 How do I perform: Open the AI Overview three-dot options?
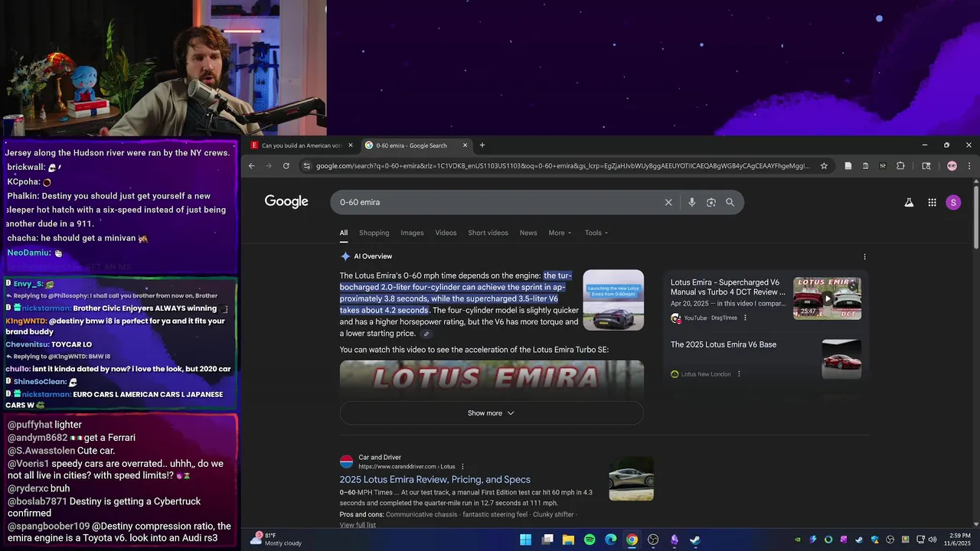click(x=864, y=256)
